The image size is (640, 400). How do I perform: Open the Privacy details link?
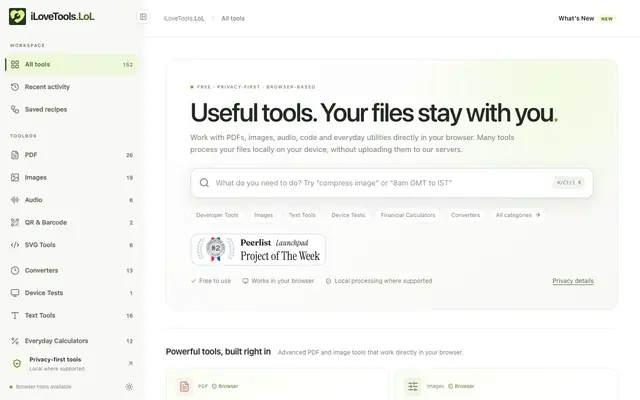(573, 281)
